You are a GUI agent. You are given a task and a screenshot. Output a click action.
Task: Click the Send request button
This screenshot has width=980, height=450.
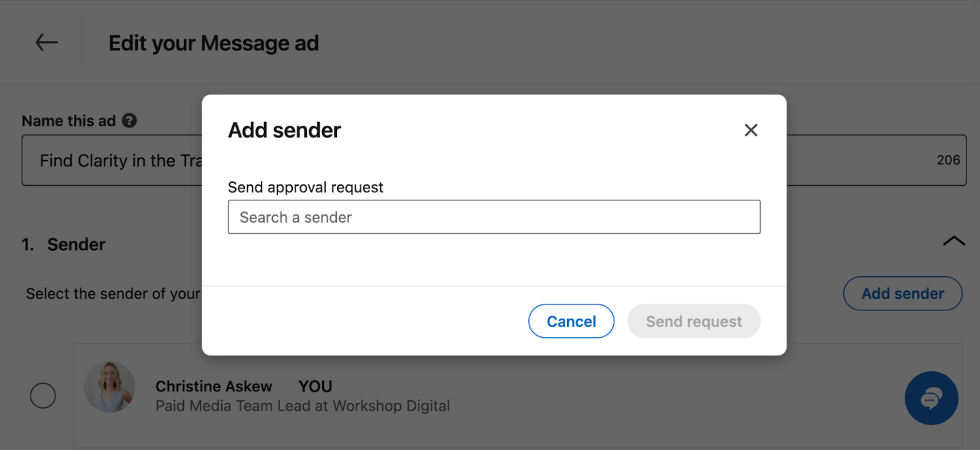(694, 321)
